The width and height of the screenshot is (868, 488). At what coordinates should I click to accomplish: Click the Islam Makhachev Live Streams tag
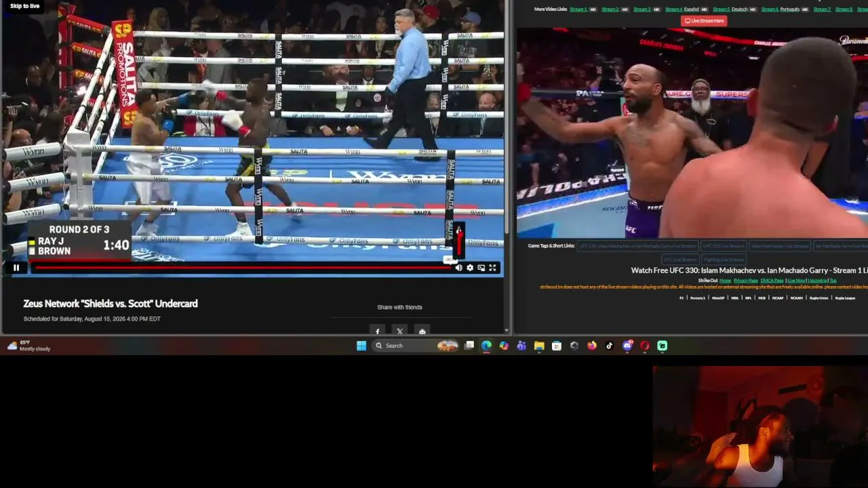coord(779,246)
